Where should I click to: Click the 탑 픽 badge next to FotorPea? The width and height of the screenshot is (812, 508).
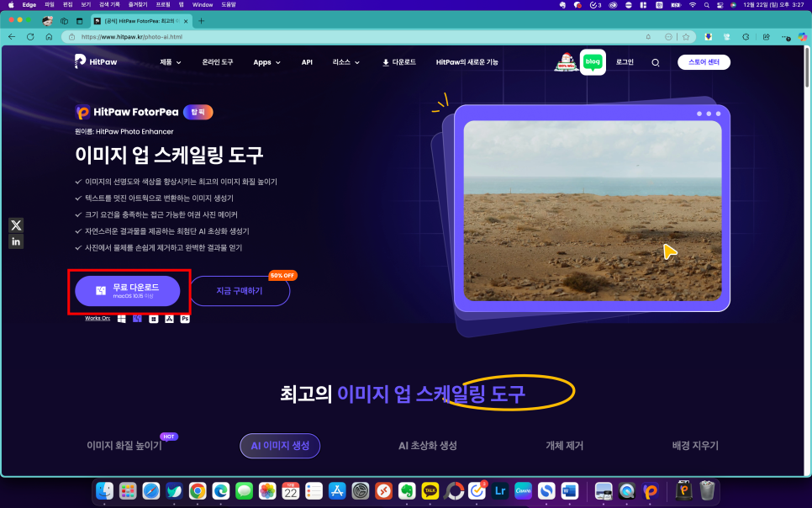[x=198, y=112]
